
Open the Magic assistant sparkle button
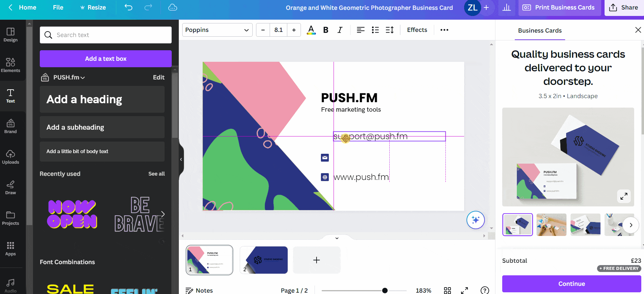pyautogui.click(x=475, y=220)
